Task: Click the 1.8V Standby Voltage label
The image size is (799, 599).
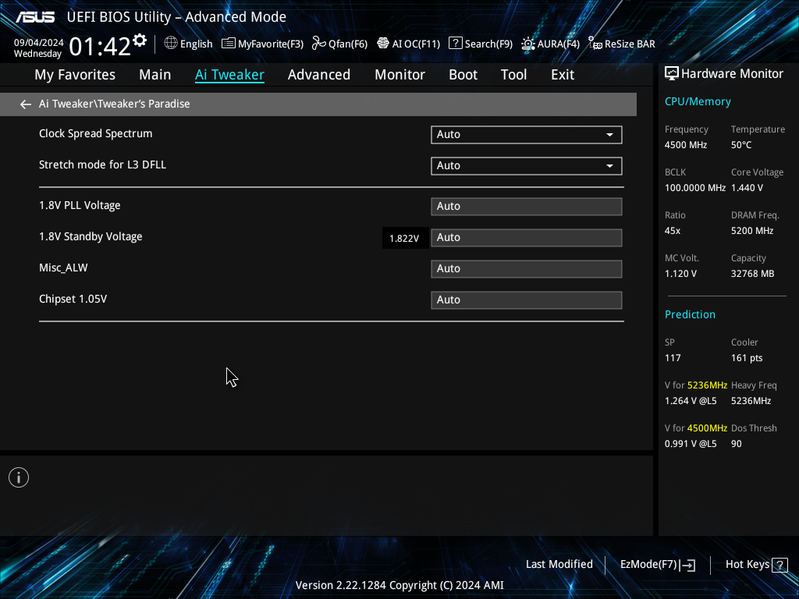Action: [x=91, y=237]
